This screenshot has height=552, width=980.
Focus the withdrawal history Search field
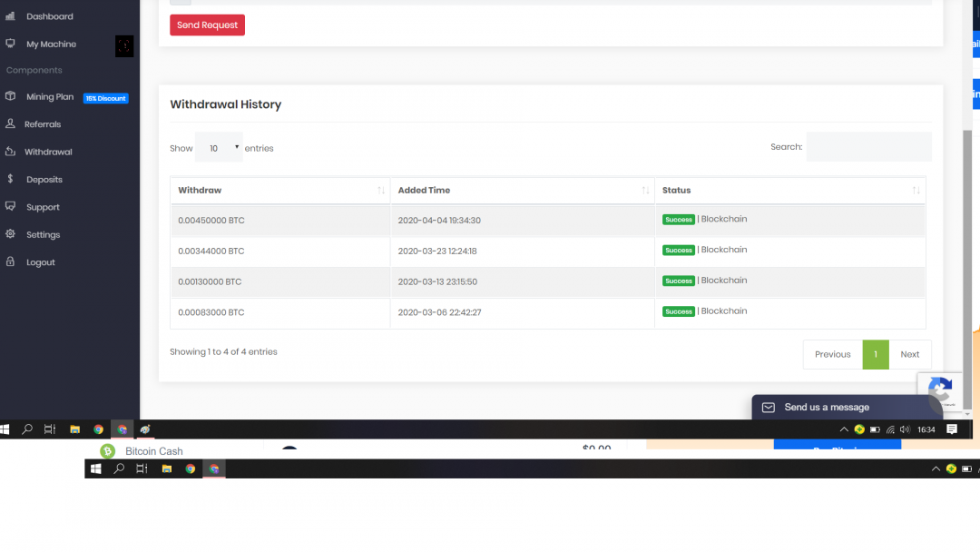pyautogui.click(x=868, y=147)
